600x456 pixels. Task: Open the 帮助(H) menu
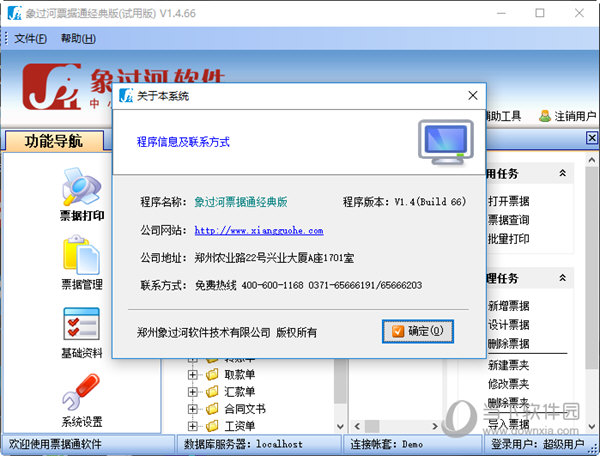tap(78, 38)
